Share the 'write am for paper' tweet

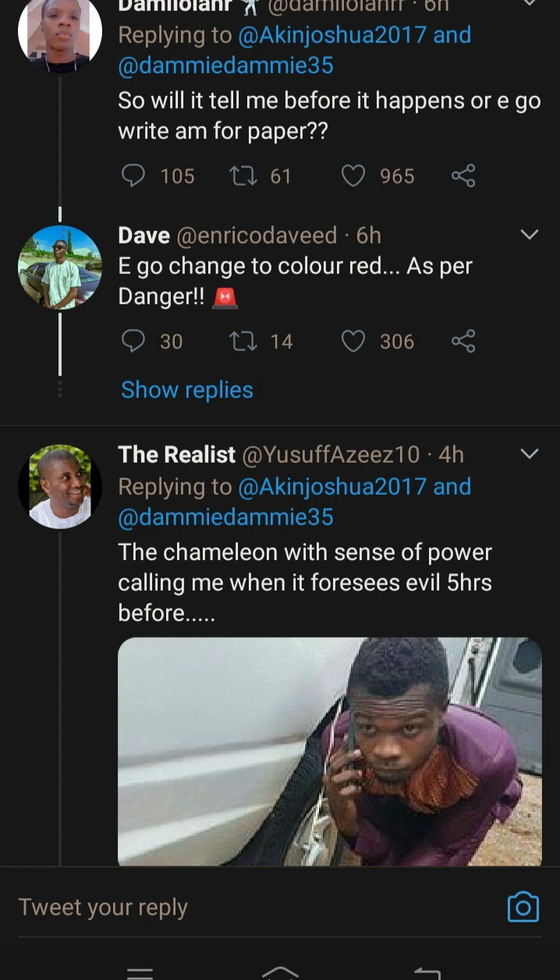tap(463, 176)
